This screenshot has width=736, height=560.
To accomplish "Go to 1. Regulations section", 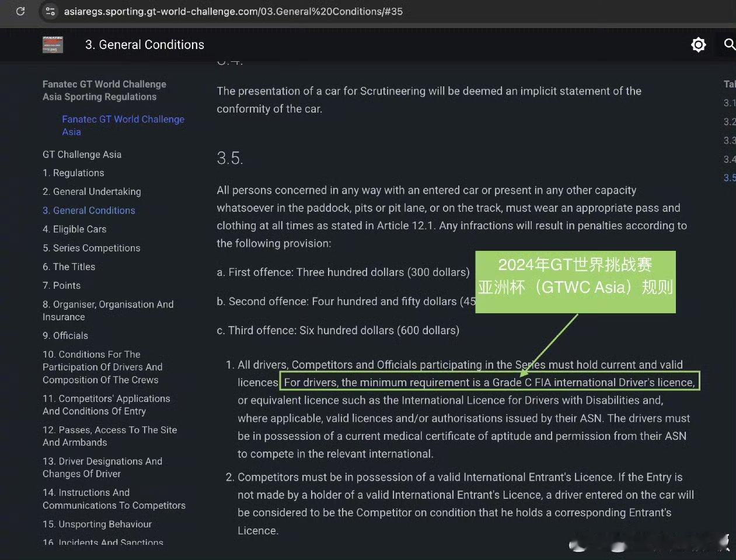I will (74, 173).
